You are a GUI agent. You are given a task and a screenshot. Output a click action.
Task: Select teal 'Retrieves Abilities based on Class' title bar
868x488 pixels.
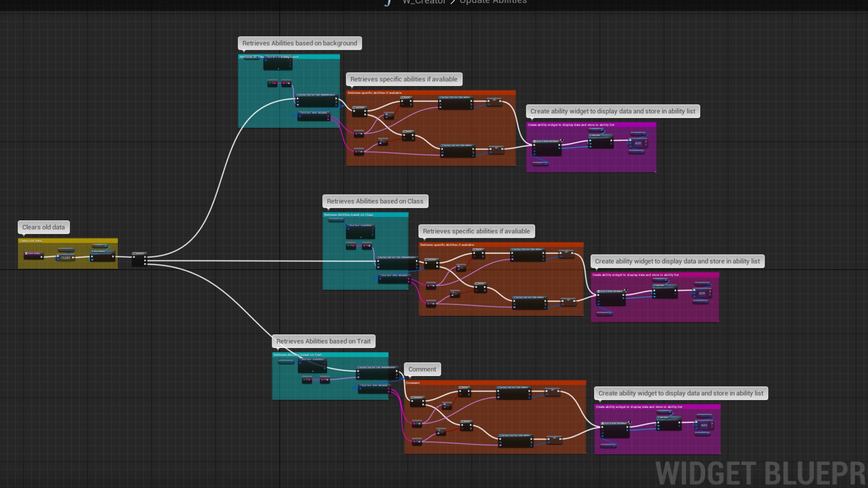click(x=365, y=215)
